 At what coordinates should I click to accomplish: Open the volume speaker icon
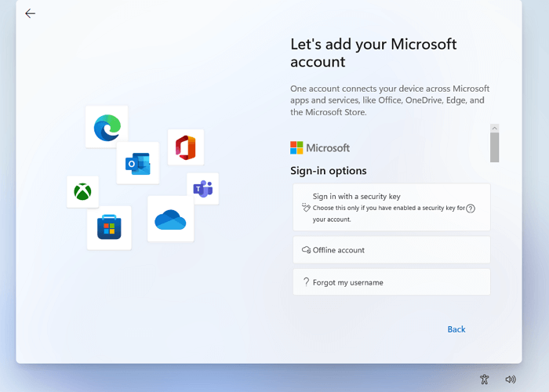click(511, 379)
